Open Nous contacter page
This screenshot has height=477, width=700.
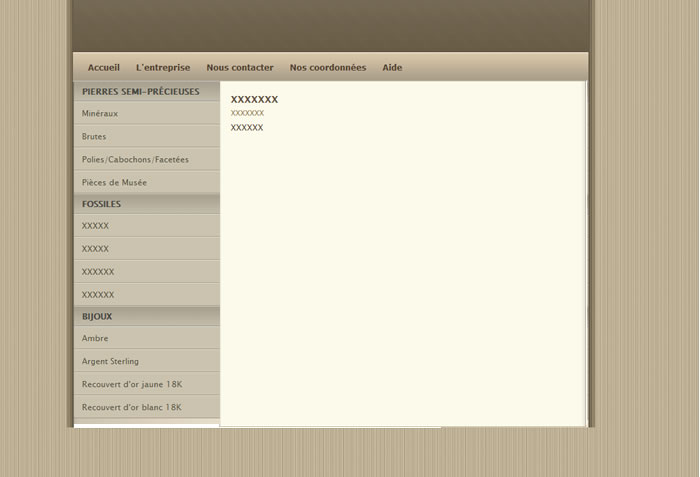click(x=240, y=67)
